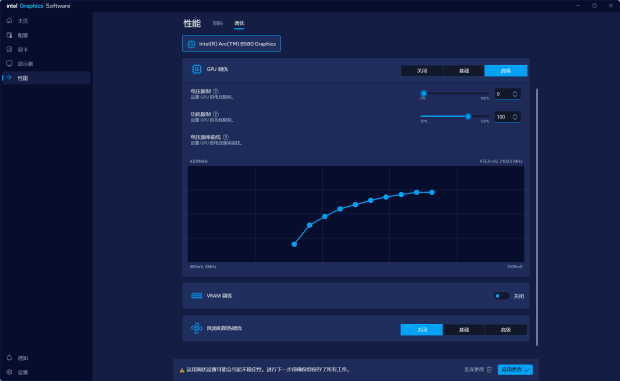Set GPU tuning mode to the off option

coord(422,70)
